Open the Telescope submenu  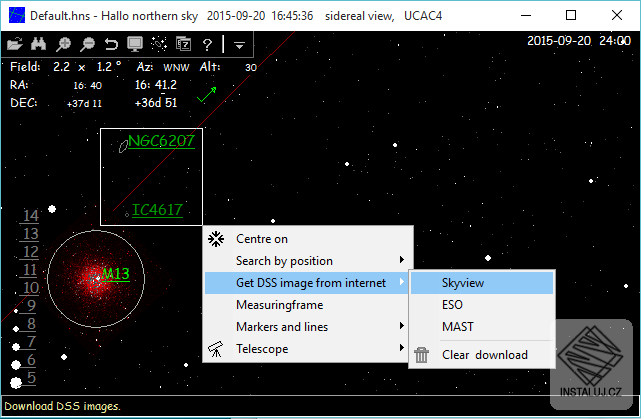pos(309,349)
